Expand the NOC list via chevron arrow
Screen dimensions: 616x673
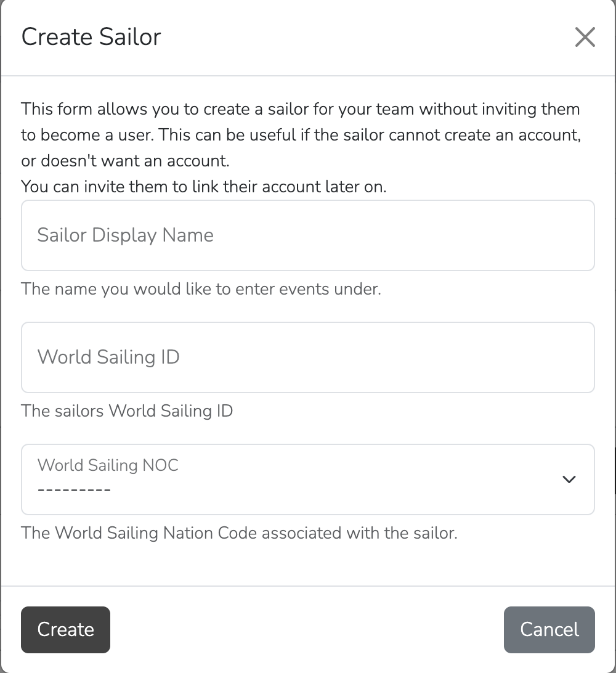pyautogui.click(x=569, y=479)
